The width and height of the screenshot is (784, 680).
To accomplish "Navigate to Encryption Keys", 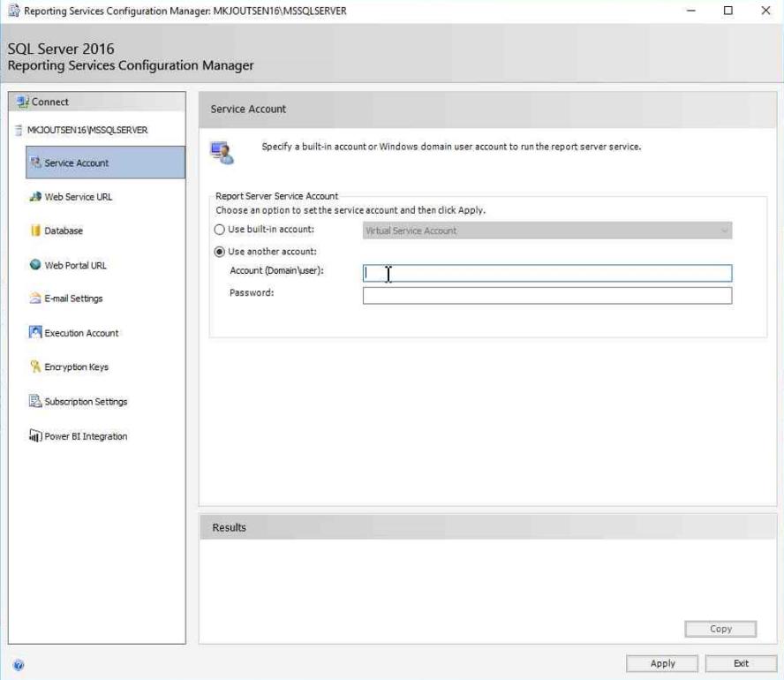I will [77, 367].
